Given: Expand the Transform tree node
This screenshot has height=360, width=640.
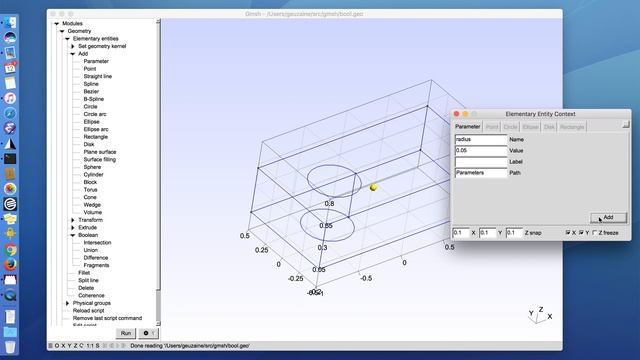Looking at the screenshot, I should pos(73,220).
